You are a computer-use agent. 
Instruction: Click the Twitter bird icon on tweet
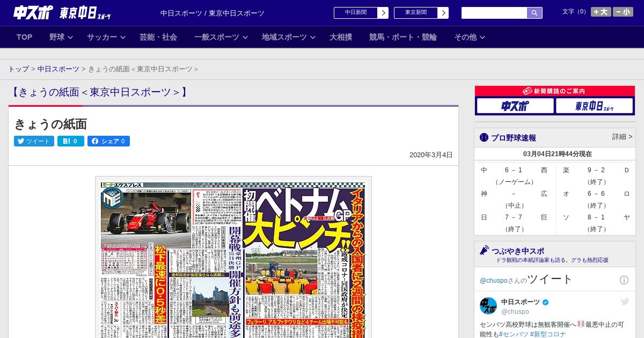[625, 302]
